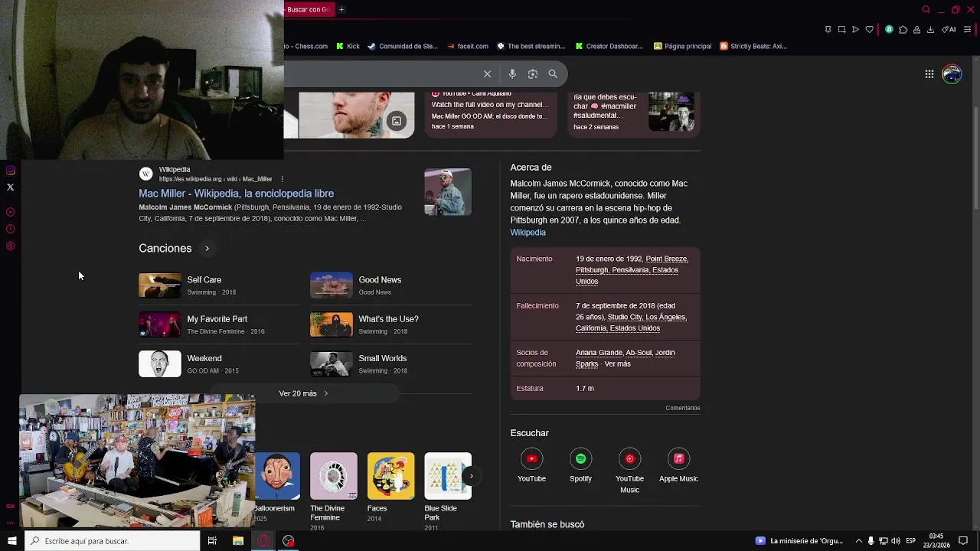Screen dimensions: 980x551
Task: Open 'Mac Miller - Wikipedia, la enciclopedia libre' link
Action: tap(236, 194)
